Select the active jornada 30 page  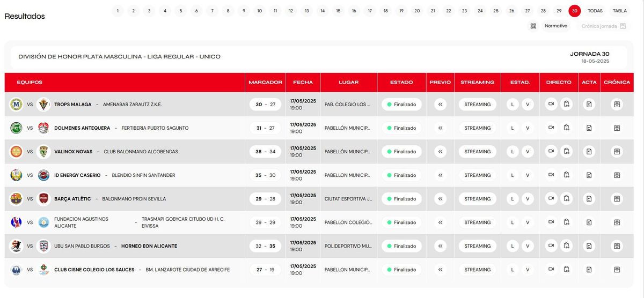click(575, 11)
